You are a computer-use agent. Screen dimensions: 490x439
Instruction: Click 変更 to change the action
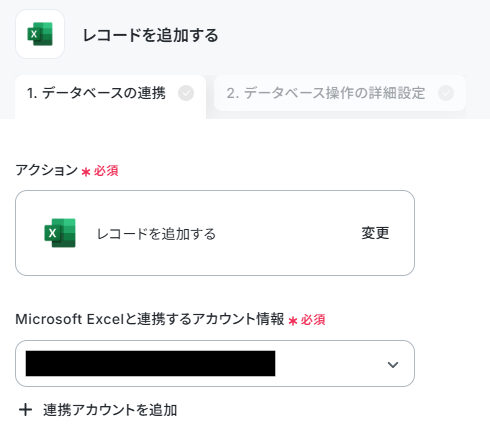tap(375, 233)
